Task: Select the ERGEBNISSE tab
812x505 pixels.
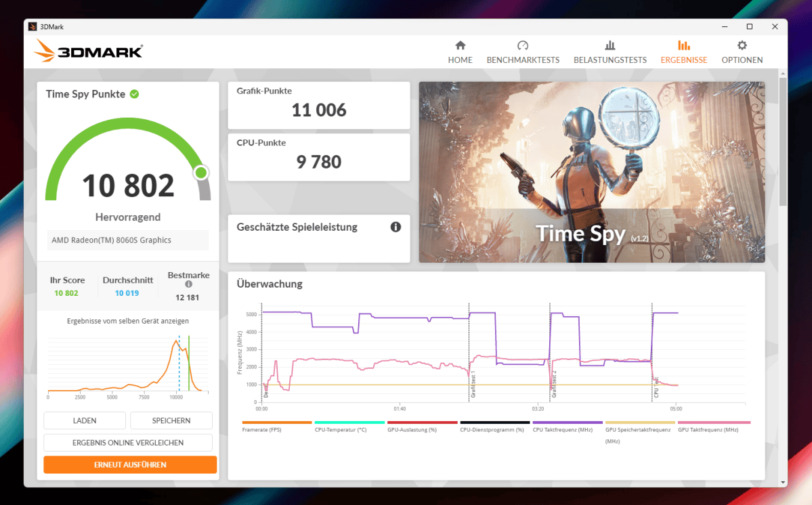Action: pyautogui.click(x=683, y=52)
